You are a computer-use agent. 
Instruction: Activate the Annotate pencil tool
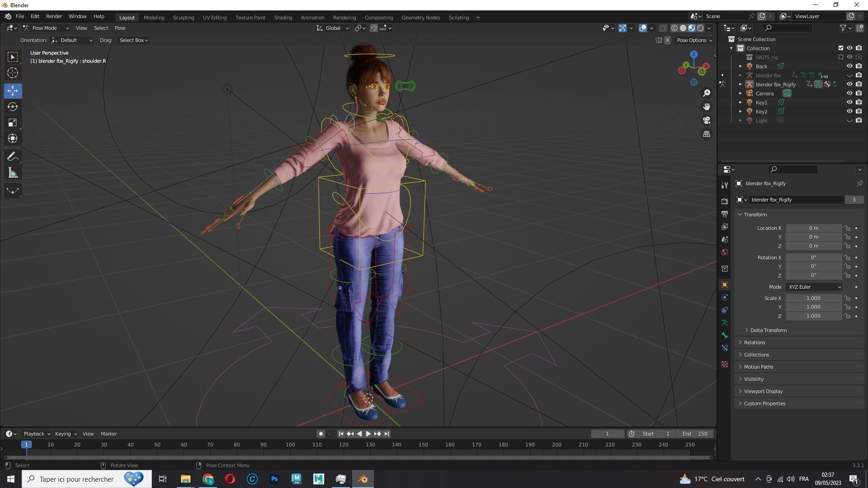(13, 157)
